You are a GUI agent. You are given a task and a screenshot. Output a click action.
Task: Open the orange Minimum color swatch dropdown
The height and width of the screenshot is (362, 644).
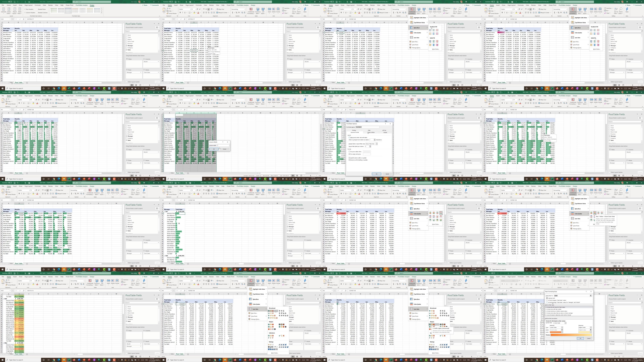click(x=556, y=332)
